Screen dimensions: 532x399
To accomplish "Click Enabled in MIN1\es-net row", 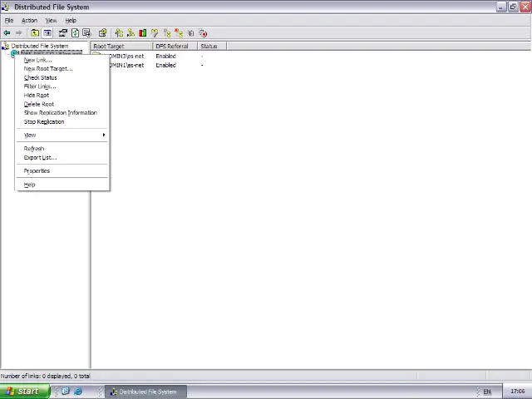I will 166,65.
